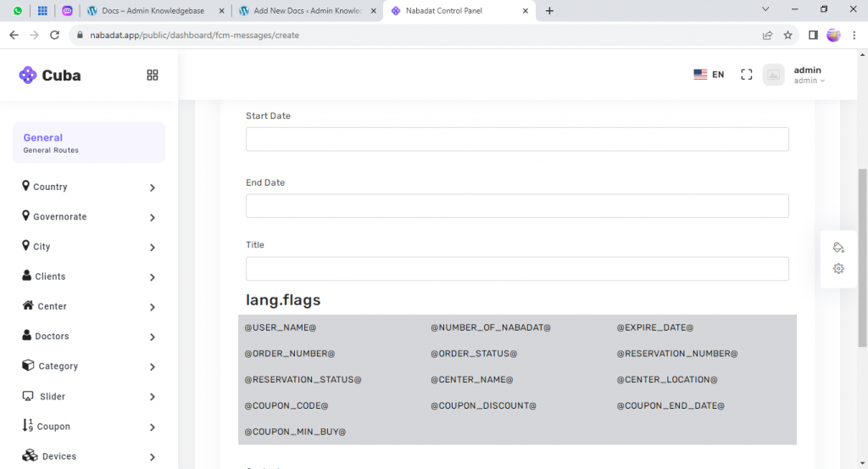This screenshot has width=868, height=469.
Task: Bookmark this page with the star icon
Action: (787, 36)
